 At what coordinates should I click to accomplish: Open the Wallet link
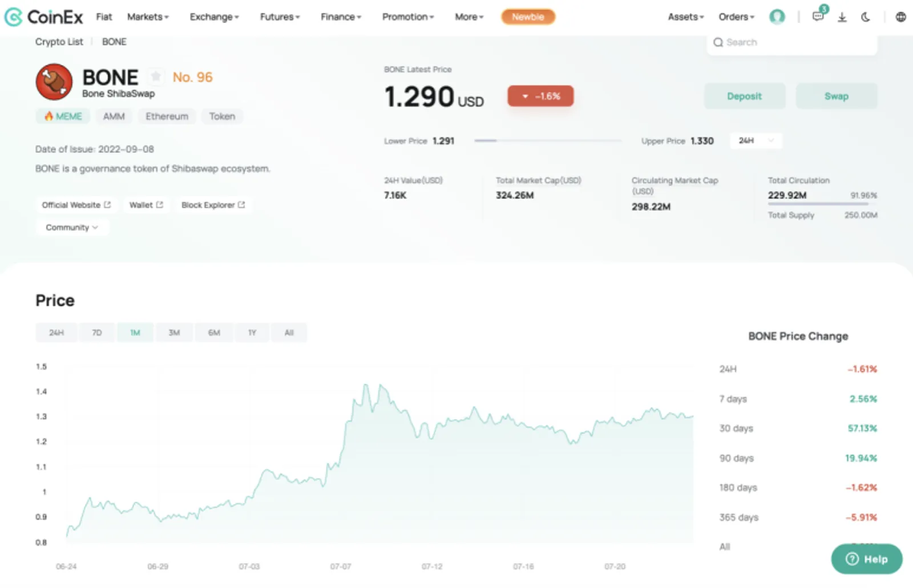click(146, 205)
